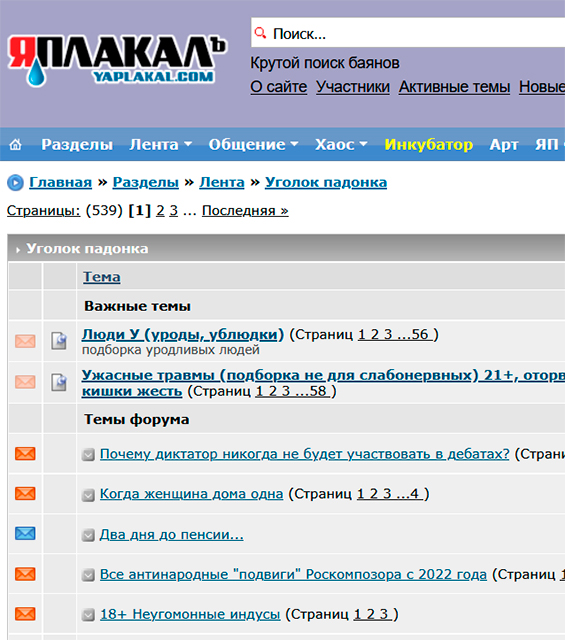Viewport: 565px width, 640px height.
Task: Go to page 3 of forum
Action: [174, 211]
